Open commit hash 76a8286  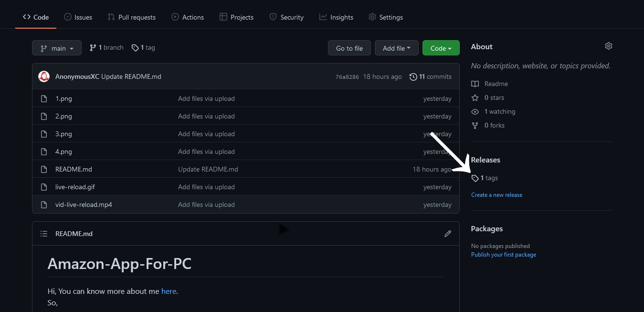[x=347, y=77]
